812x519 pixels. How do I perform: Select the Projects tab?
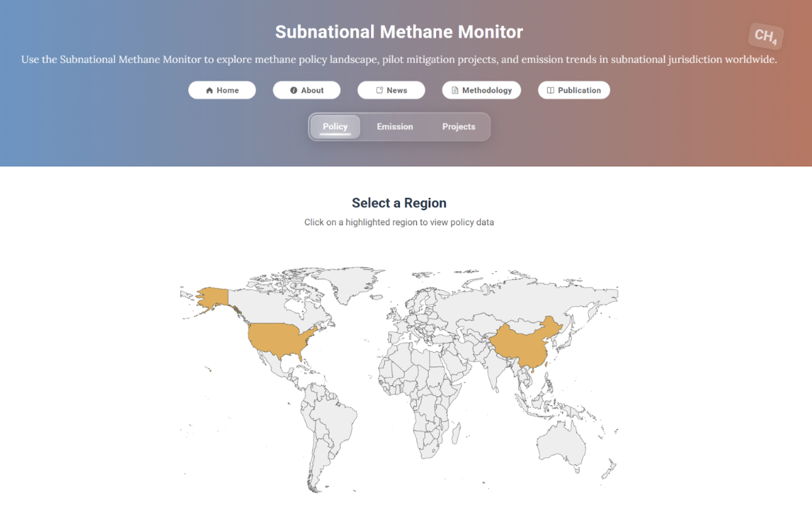point(459,127)
